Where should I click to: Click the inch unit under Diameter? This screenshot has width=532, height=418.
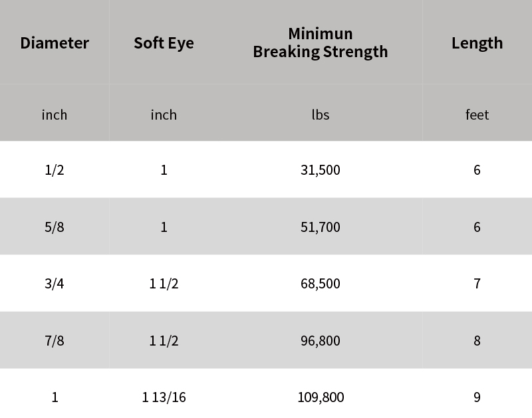pos(55,114)
